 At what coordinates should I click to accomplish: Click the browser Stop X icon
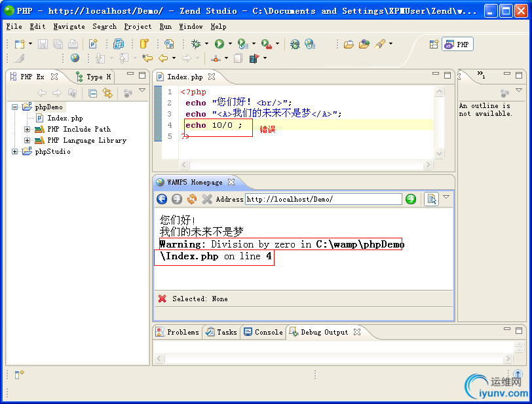click(x=207, y=199)
